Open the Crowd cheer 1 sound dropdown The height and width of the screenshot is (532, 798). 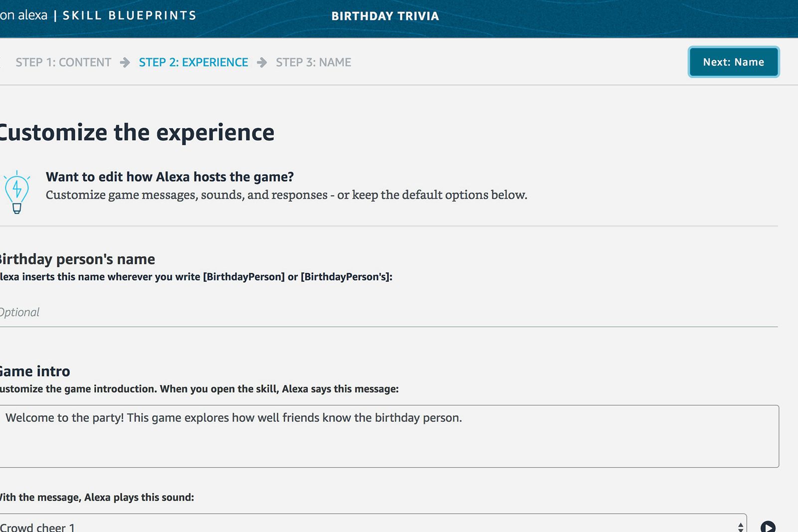349,525
